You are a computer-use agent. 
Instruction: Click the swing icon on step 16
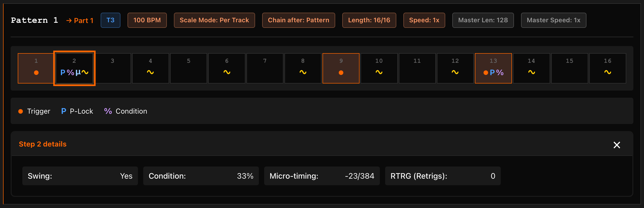tap(608, 73)
